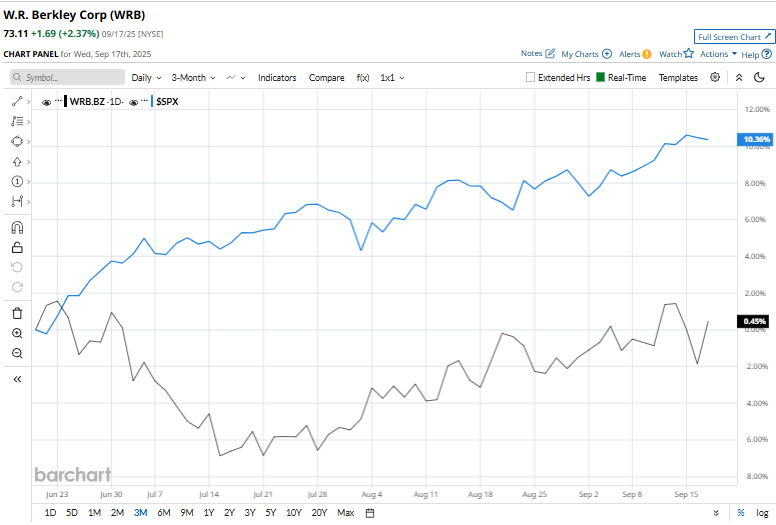Choose the arrow marker tool

pyautogui.click(x=17, y=162)
